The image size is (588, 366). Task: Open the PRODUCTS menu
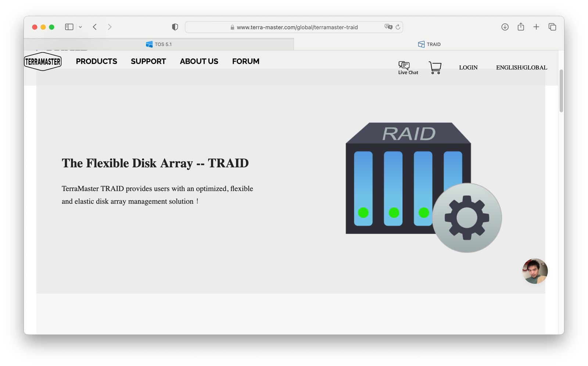point(96,61)
